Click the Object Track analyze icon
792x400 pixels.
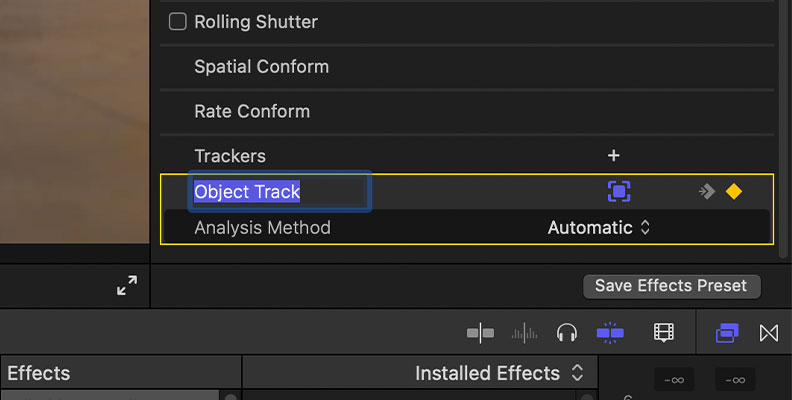click(619, 191)
